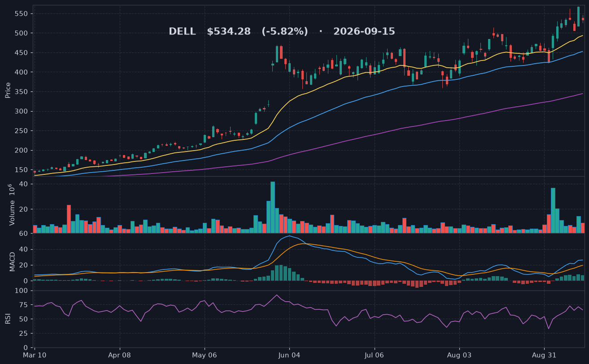589x364 pixels.
Task: Click the 150 price axis tick
Action: click(x=22, y=170)
